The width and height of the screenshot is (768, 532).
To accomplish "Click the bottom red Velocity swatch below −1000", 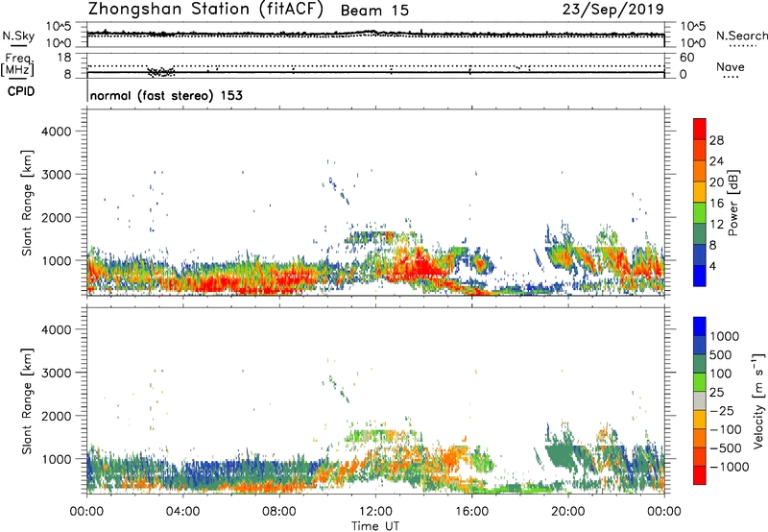I will click(x=700, y=475).
